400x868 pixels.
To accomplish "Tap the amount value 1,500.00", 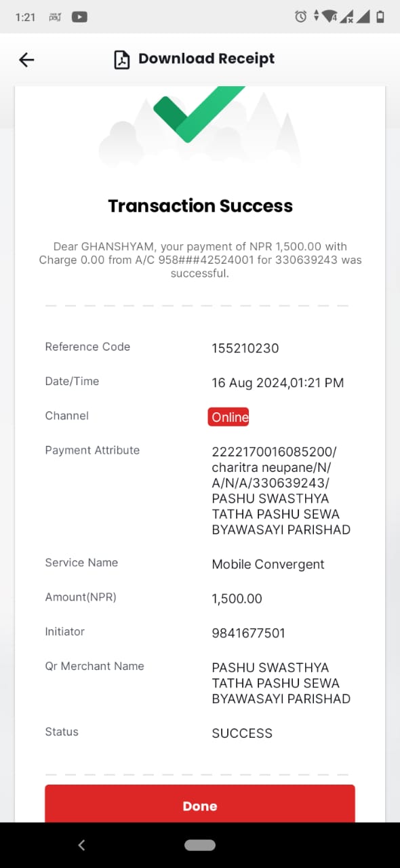I will pyautogui.click(x=237, y=599).
